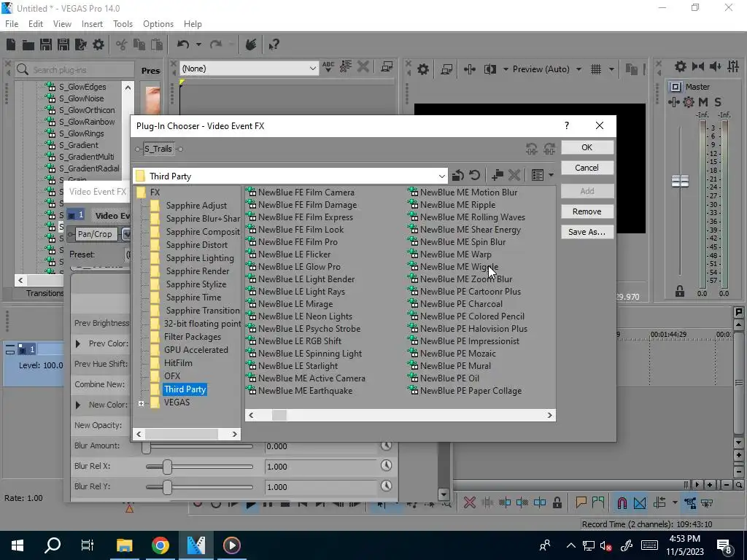Toggle Auto Ripple in timeline toolbar
This screenshot has width=747, height=560.
659,503
